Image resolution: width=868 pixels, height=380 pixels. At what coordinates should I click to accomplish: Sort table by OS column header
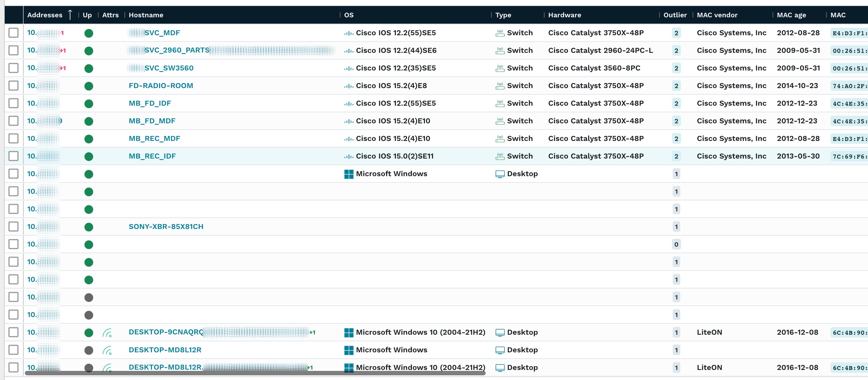point(349,15)
